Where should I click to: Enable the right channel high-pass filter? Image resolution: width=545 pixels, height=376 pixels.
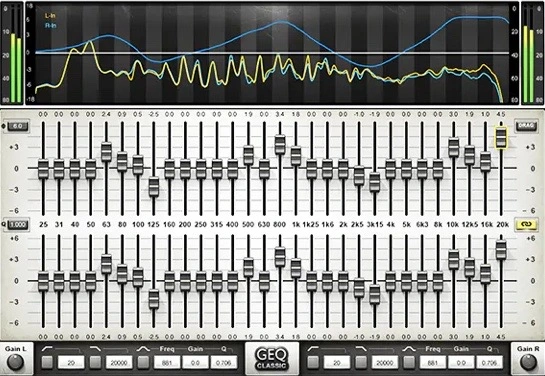(313, 362)
